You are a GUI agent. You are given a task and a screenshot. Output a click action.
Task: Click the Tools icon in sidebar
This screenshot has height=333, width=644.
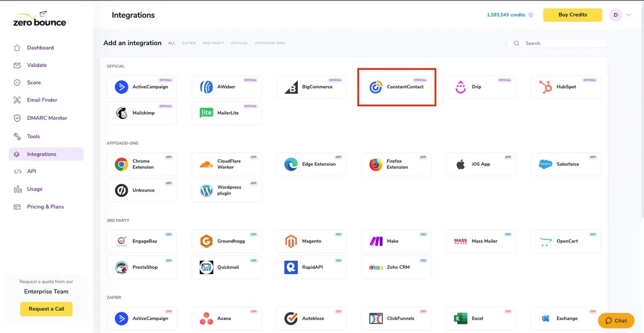click(17, 137)
